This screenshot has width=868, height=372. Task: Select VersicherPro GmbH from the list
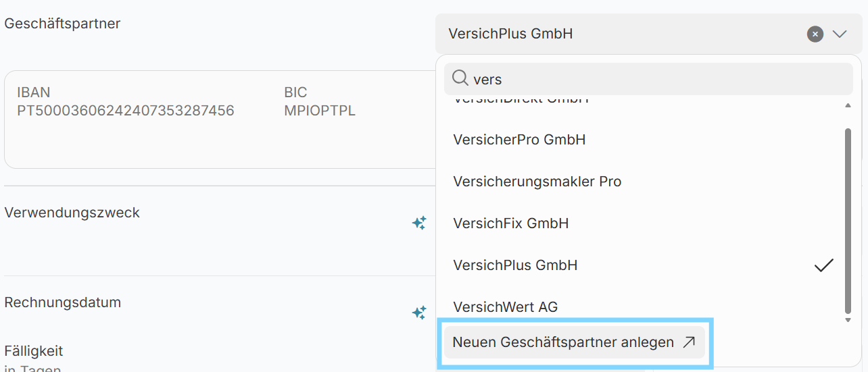click(x=519, y=140)
